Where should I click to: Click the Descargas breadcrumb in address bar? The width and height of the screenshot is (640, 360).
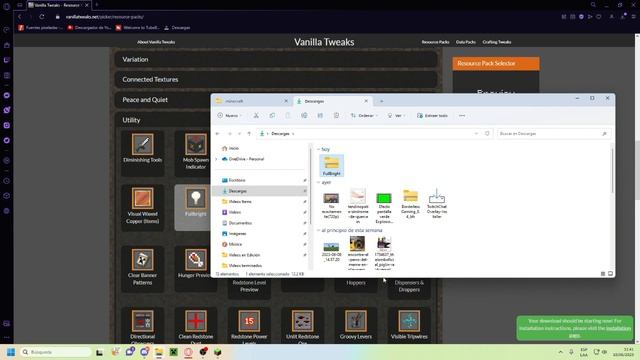pos(280,133)
